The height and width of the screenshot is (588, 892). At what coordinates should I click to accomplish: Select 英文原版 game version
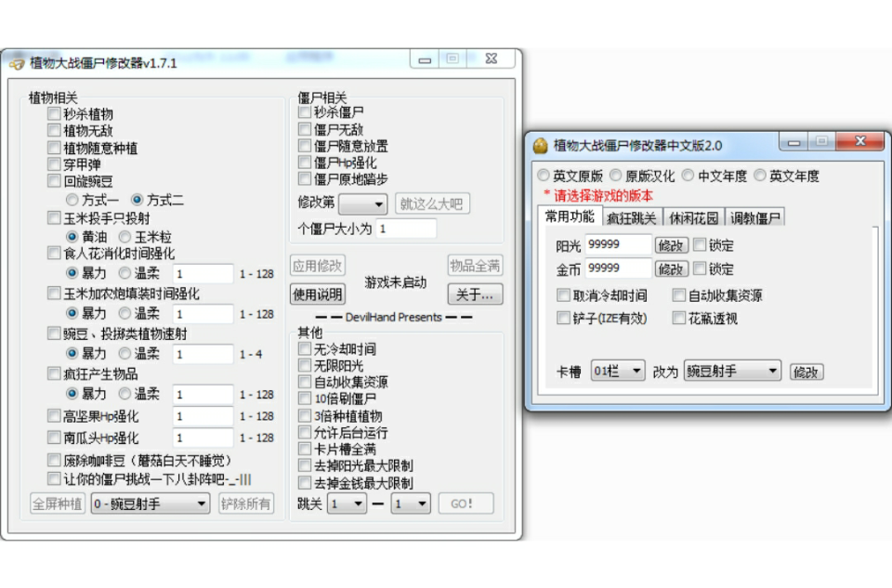(544, 176)
